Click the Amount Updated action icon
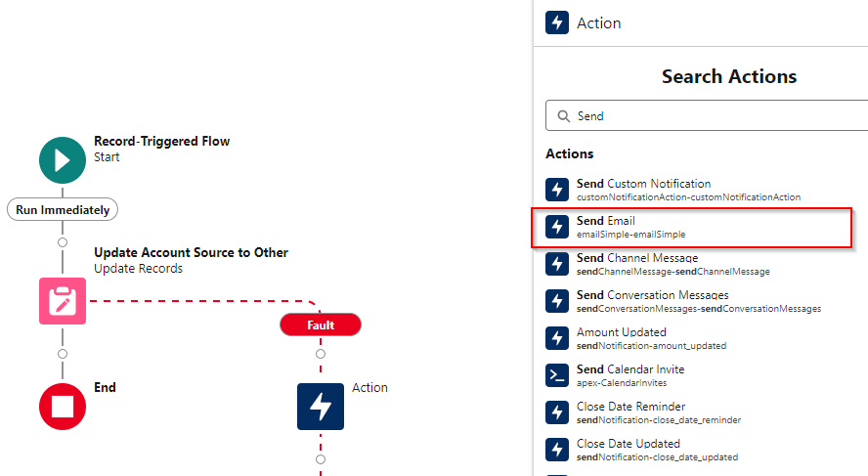The height and width of the screenshot is (476, 868). [557, 338]
